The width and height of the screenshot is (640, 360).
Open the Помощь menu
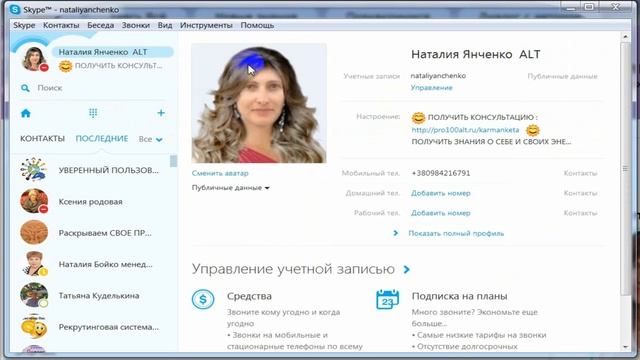pos(257,25)
